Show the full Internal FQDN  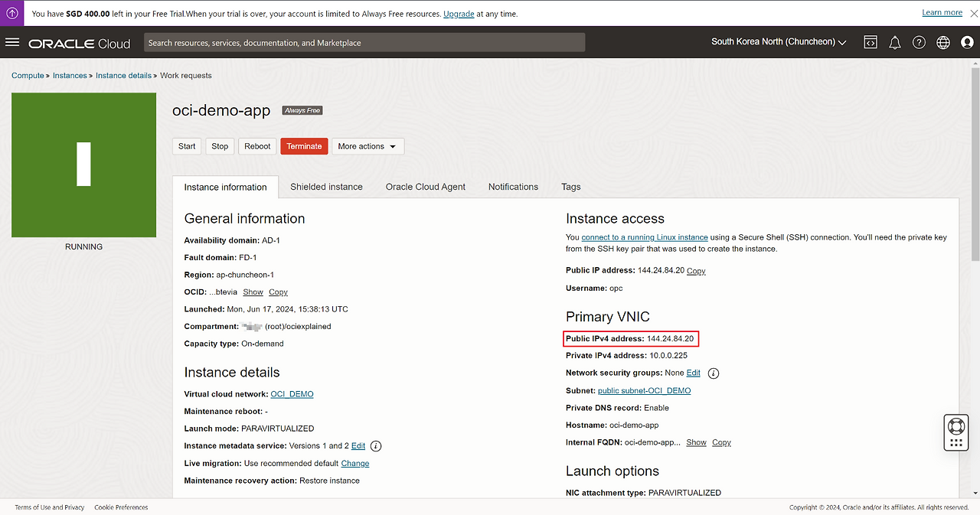point(696,442)
